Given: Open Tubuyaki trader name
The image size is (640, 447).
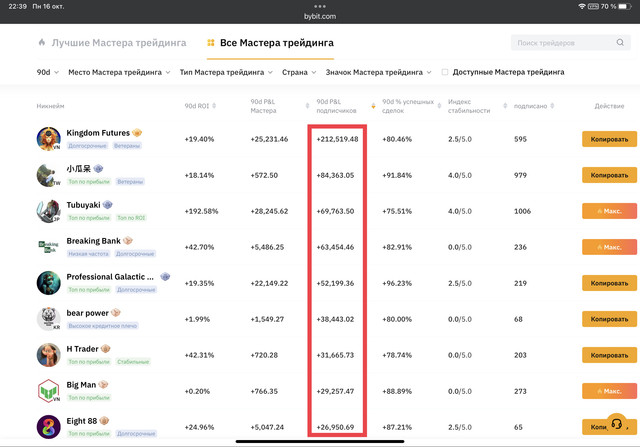Looking at the screenshot, I should point(83,205).
